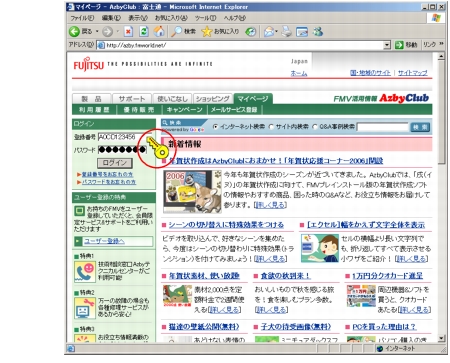Open Favorites with the star icon
This screenshot has width=450, height=363.
point(220,32)
